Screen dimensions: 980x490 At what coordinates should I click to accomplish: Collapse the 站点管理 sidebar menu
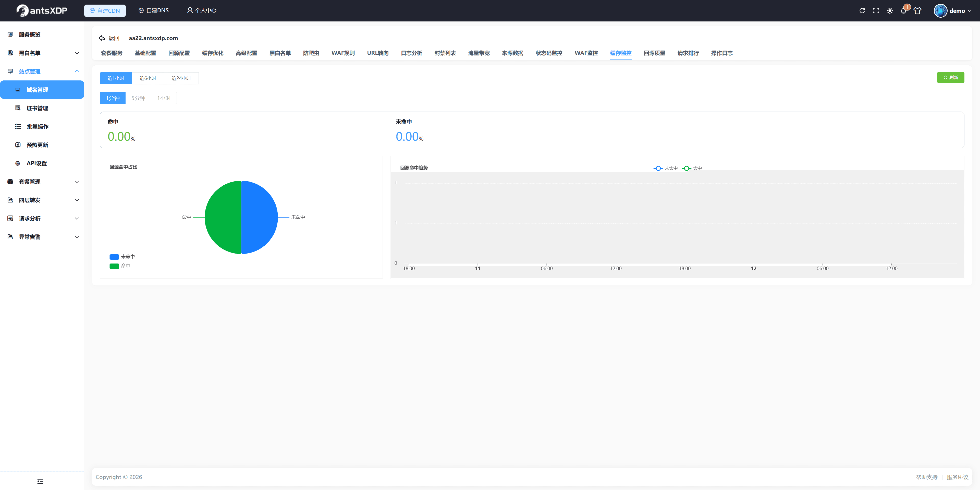(42, 71)
